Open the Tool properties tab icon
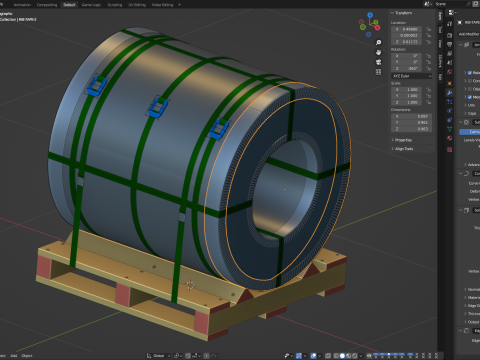 point(450,24)
